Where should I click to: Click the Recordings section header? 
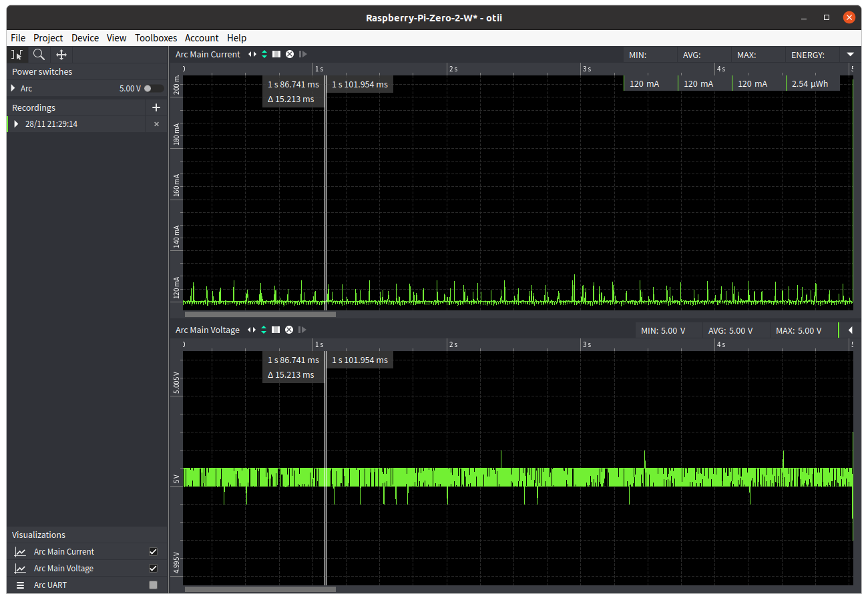point(34,107)
